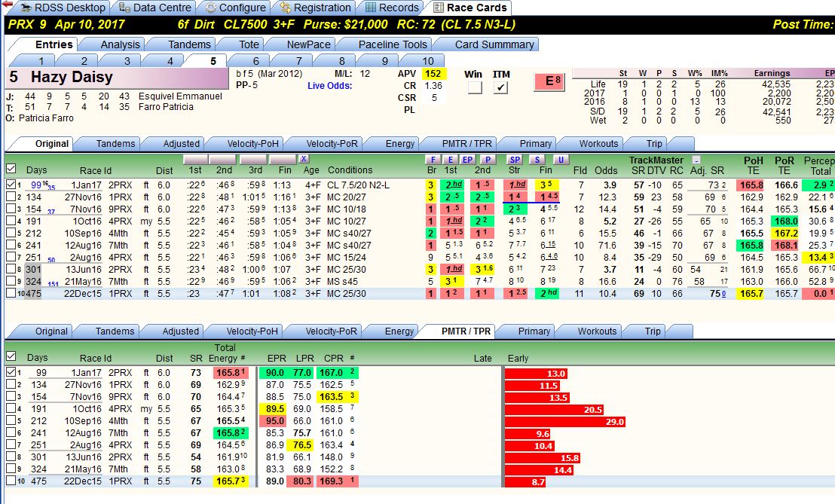Select horse number tab 6
This screenshot has height=504, width=835.
coord(255,61)
